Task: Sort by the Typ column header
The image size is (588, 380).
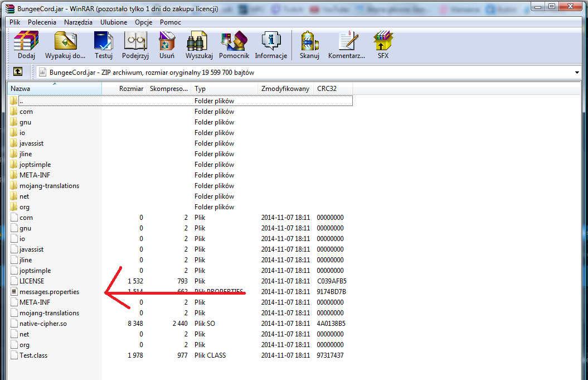Action: [224, 89]
